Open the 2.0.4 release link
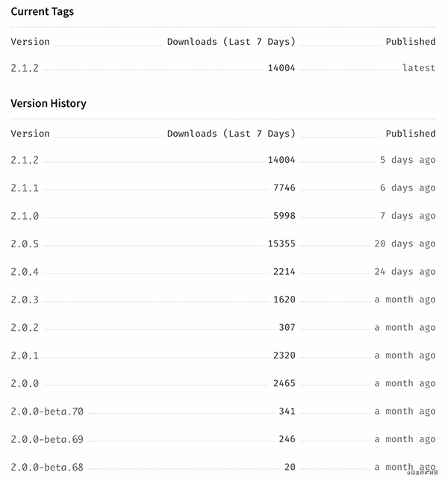The height and width of the screenshot is (484, 448). pyautogui.click(x=25, y=272)
